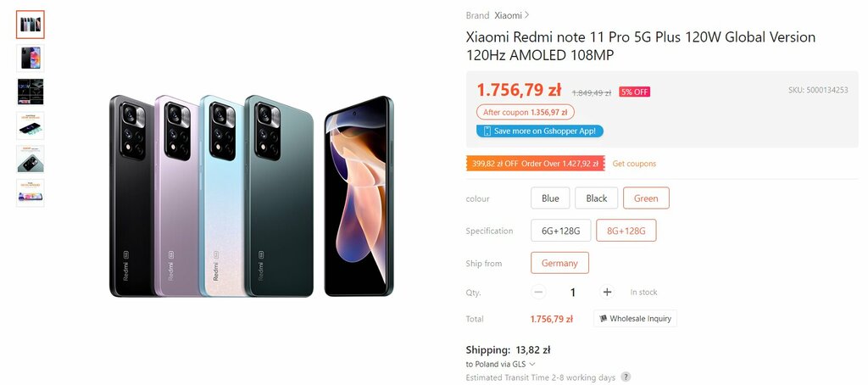Click the minus icon to decrease quantity
The image size is (868, 385).
pos(538,292)
